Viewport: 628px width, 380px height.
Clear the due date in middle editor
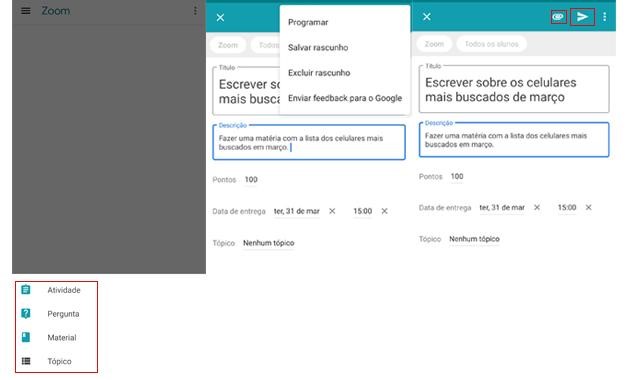(332, 211)
